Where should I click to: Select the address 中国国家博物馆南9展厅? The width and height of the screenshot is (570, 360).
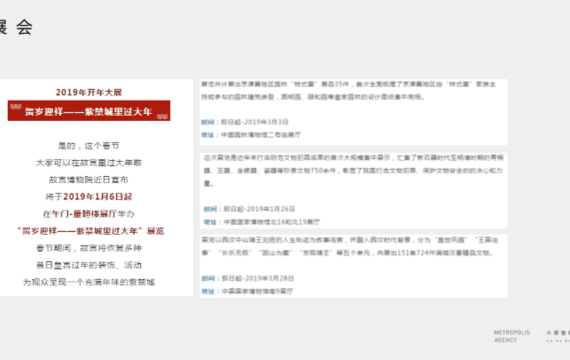coord(257,291)
